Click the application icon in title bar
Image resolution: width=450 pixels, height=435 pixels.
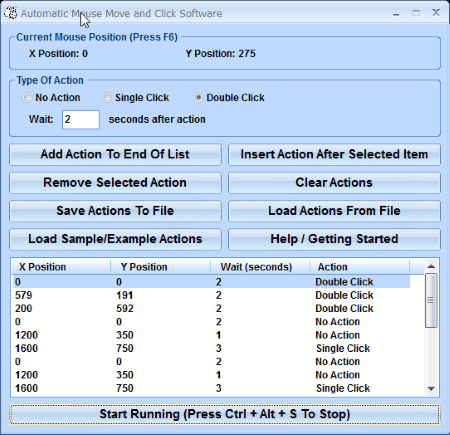(11, 13)
